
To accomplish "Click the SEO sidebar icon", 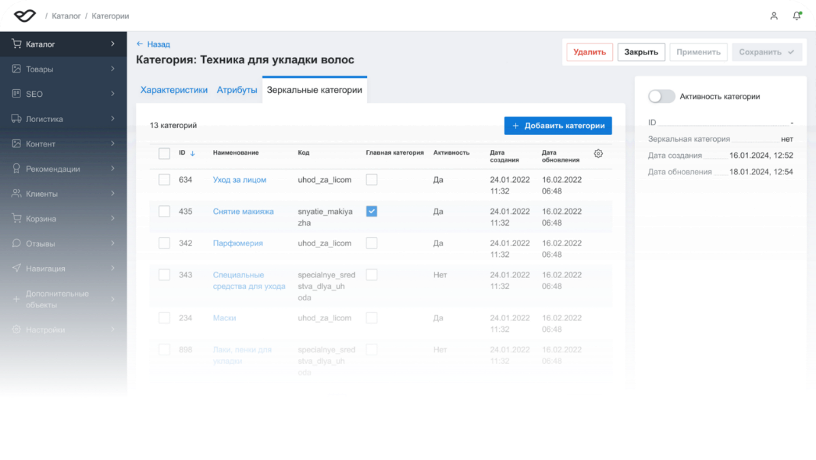I will [17, 94].
